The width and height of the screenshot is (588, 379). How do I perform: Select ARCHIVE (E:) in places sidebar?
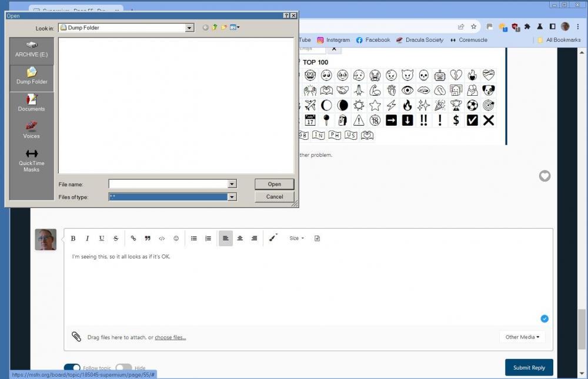point(32,49)
